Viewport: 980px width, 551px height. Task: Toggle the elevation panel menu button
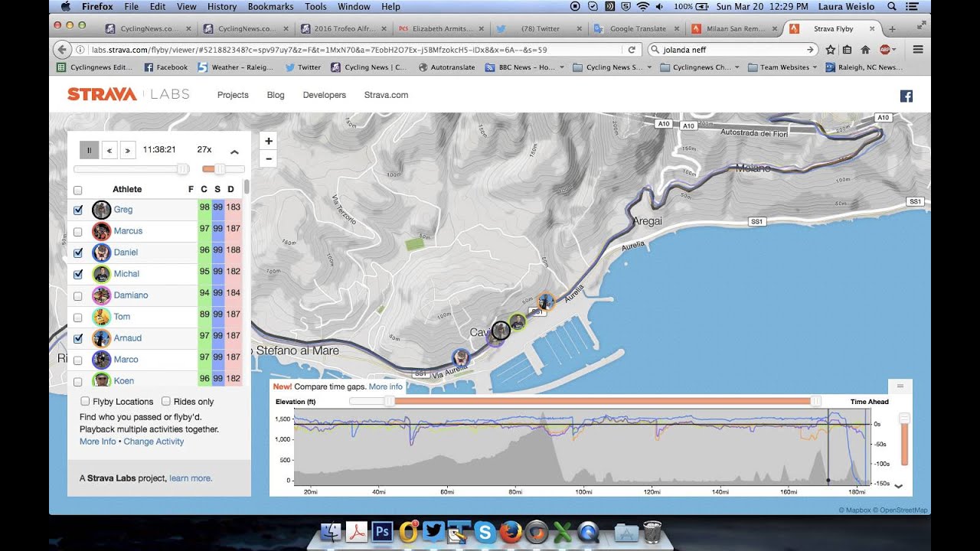pos(900,386)
